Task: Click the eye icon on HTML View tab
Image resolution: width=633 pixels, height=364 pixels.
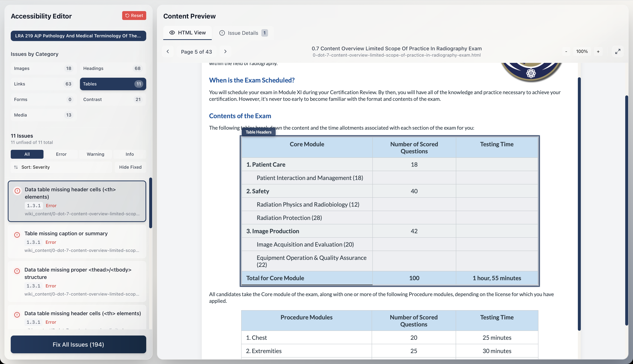Action: pyautogui.click(x=172, y=33)
